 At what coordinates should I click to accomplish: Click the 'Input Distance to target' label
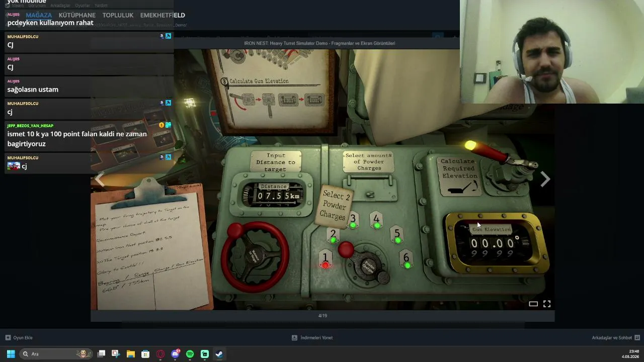[276, 162]
